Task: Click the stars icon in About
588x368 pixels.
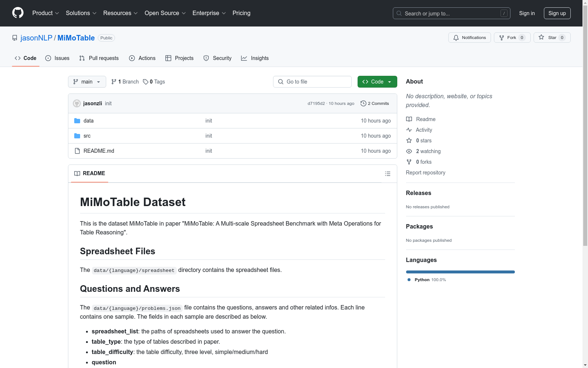Action: point(409,141)
